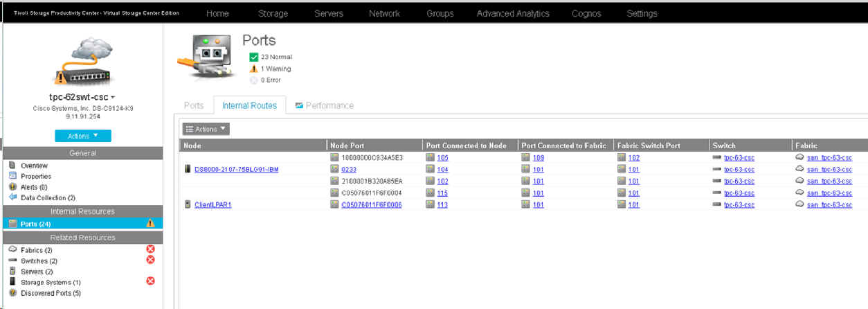Open the Settings menu
This screenshot has width=868, height=309.
click(x=642, y=13)
